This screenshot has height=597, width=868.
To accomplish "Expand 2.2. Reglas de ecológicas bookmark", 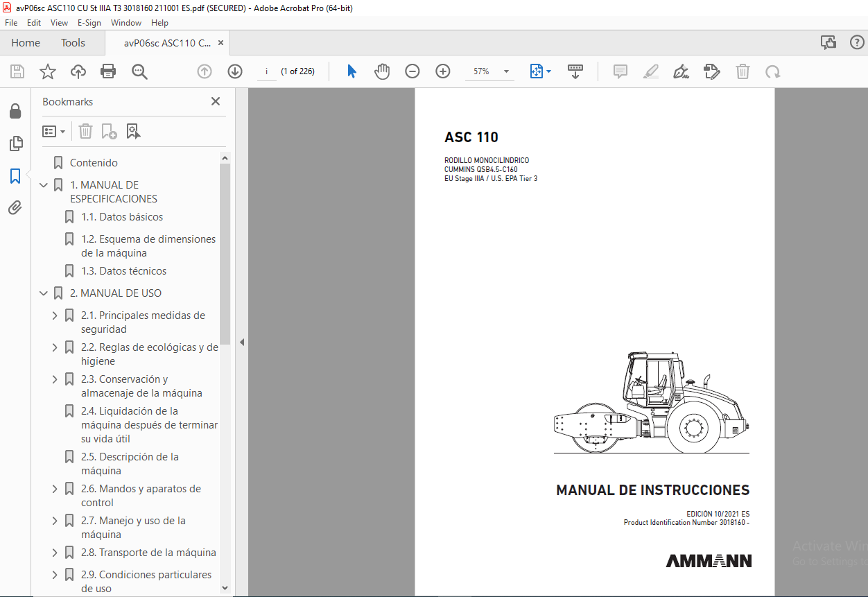I will 55,347.
